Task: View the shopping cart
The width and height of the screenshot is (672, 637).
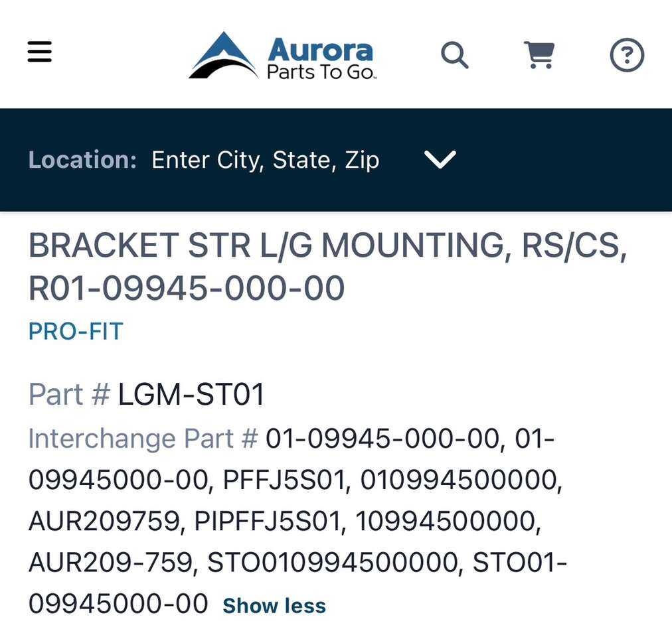Action: tap(539, 55)
